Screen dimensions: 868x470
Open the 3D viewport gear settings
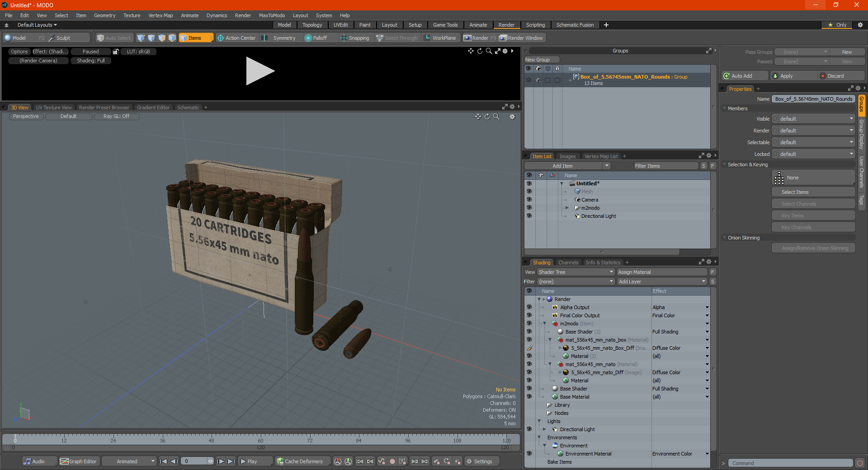point(512,117)
